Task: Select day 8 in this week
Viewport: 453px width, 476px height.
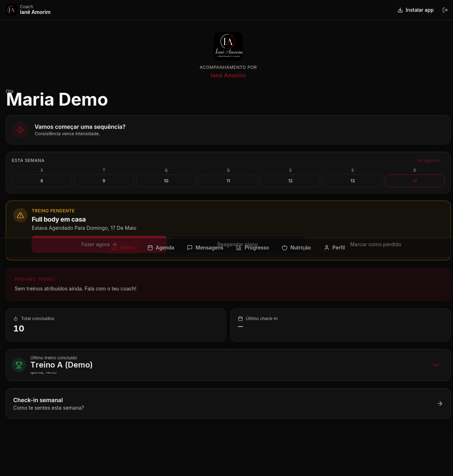Action: (x=42, y=181)
